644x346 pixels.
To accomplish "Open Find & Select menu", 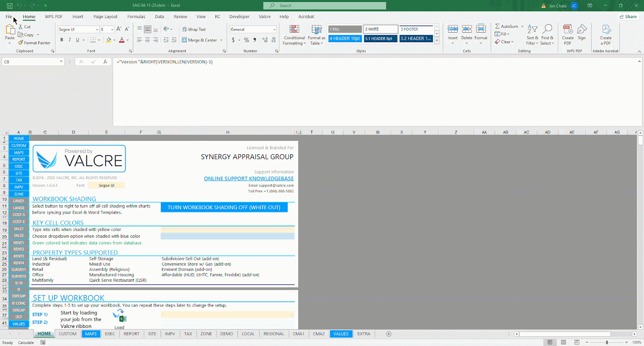I will (547, 35).
